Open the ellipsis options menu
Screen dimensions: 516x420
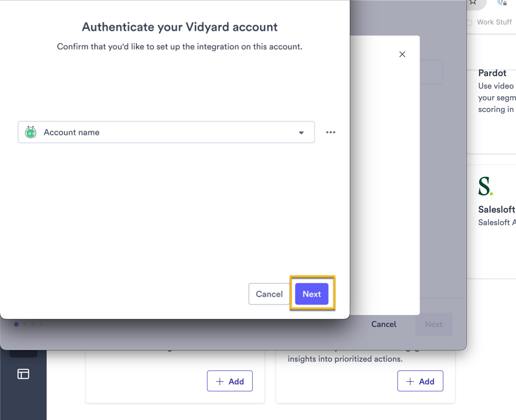331,132
